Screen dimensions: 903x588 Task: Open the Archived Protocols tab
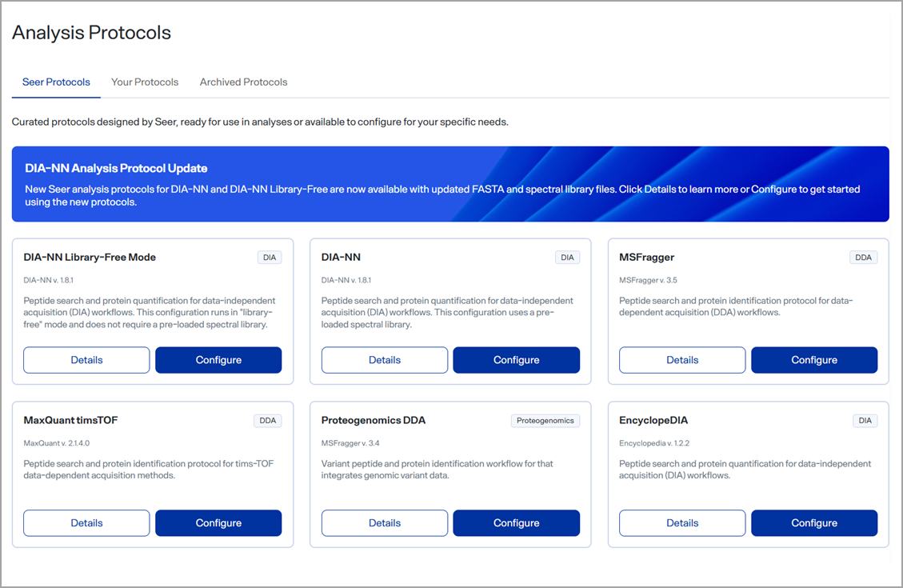coord(243,82)
